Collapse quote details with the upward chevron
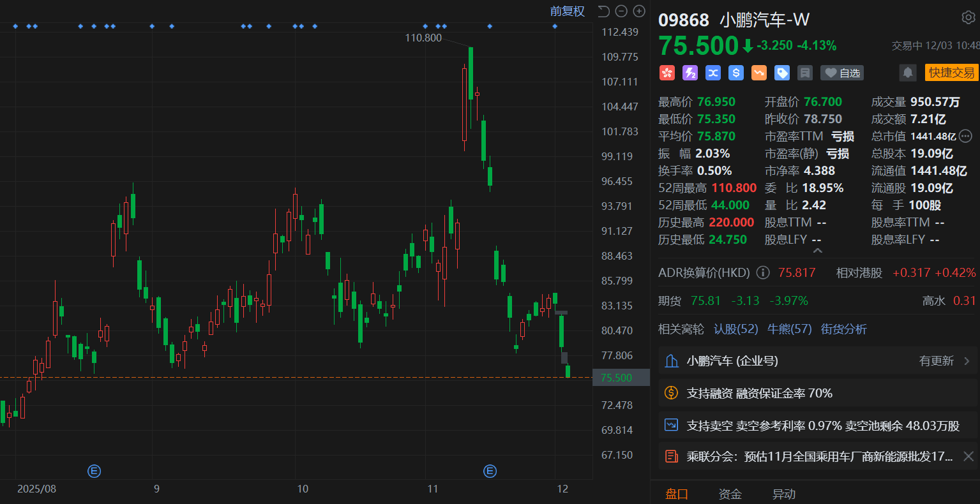 pyautogui.click(x=817, y=250)
